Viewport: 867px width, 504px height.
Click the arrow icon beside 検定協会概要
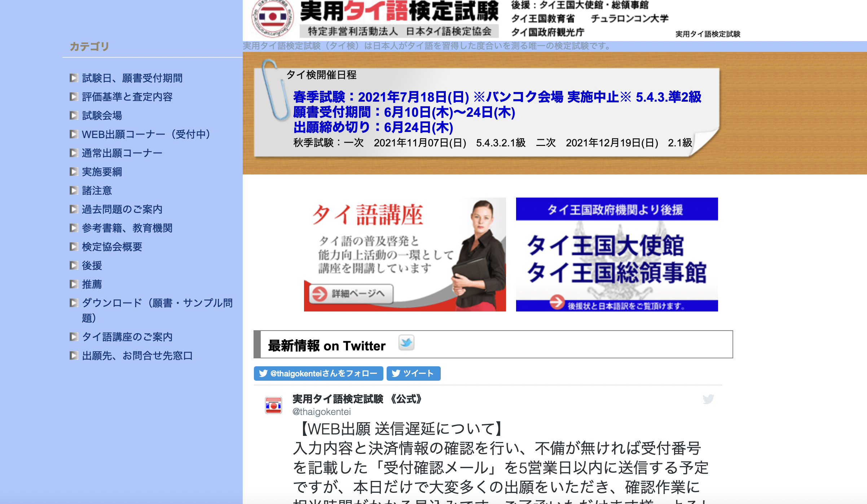click(x=74, y=247)
